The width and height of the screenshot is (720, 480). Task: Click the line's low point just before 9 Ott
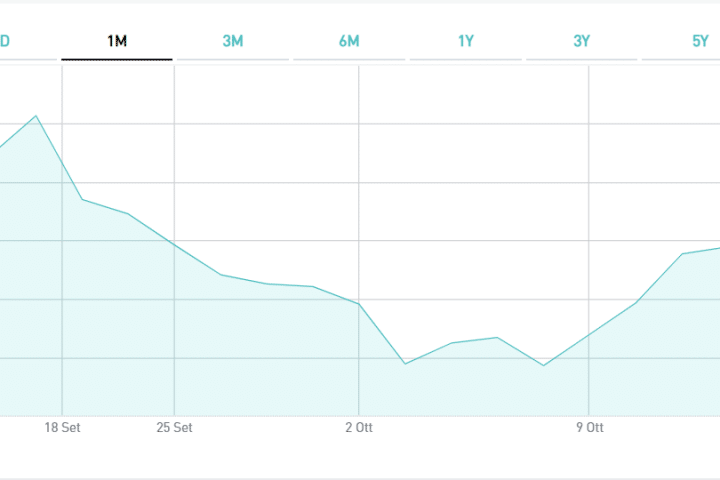tap(543, 365)
